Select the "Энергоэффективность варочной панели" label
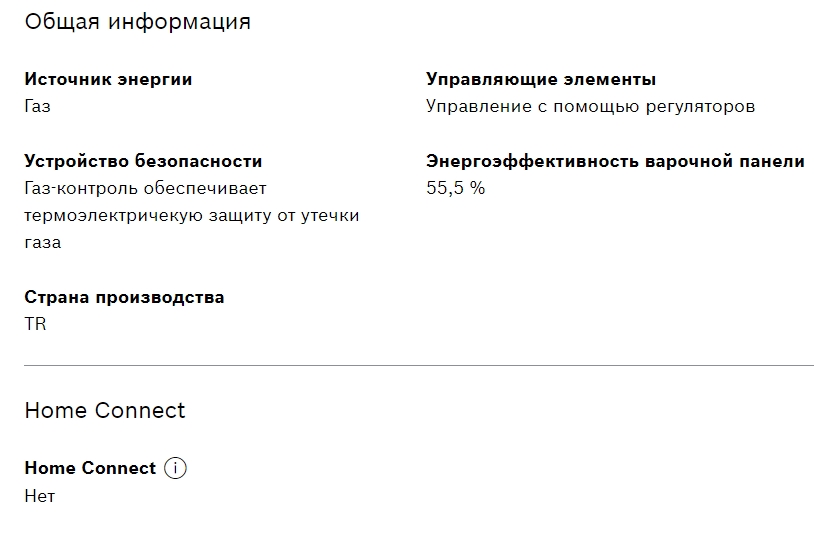Viewport: 814px width, 534px height. [x=615, y=161]
